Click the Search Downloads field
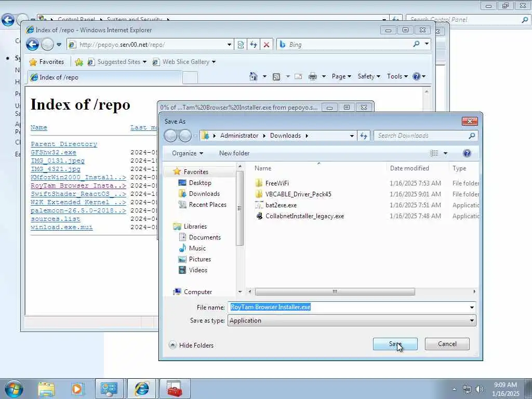This screenshot has width=532, height=399. (425, 136)
